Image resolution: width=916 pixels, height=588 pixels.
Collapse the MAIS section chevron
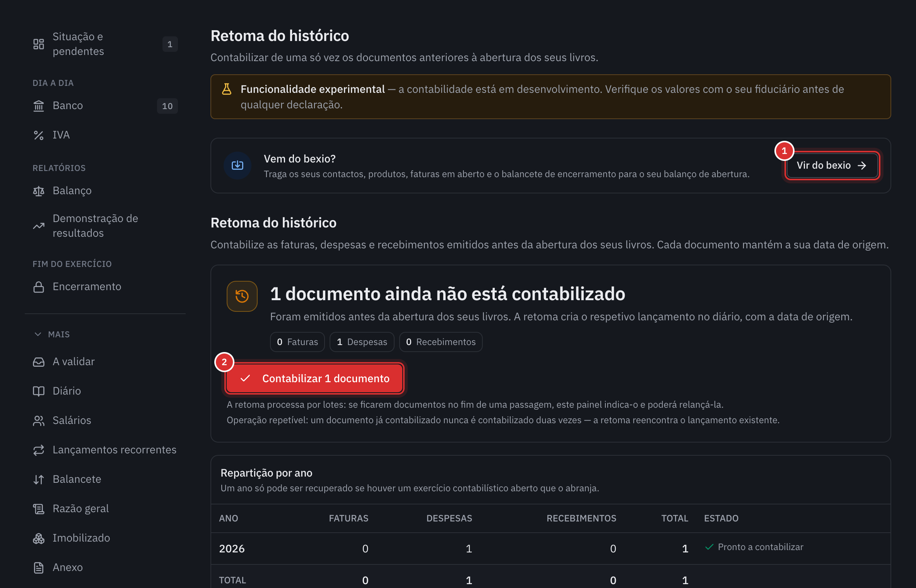pos(38,334)
